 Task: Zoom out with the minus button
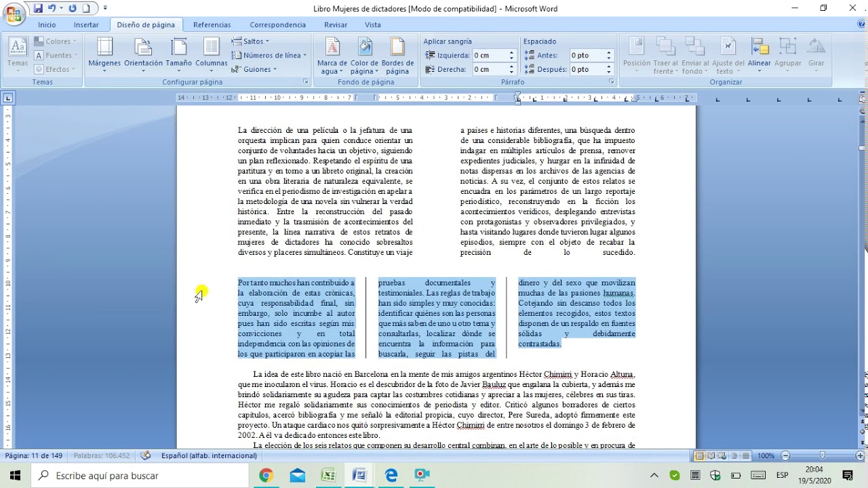[785, 456]
